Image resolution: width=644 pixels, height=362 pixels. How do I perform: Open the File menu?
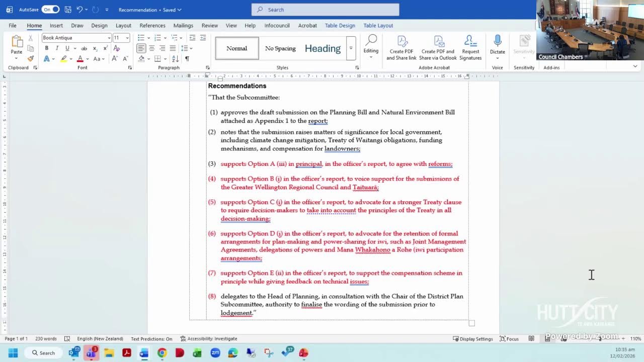(x=13, y=26)
